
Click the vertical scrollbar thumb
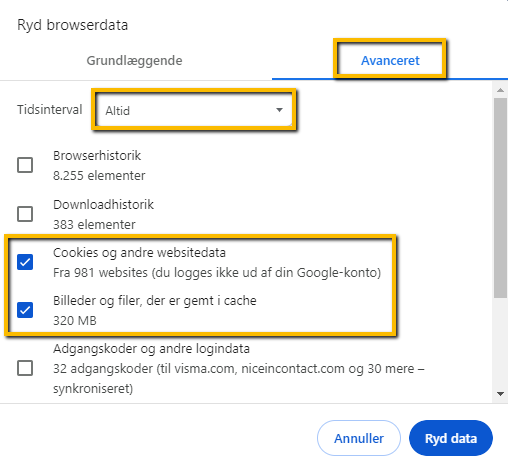(500, 198)
